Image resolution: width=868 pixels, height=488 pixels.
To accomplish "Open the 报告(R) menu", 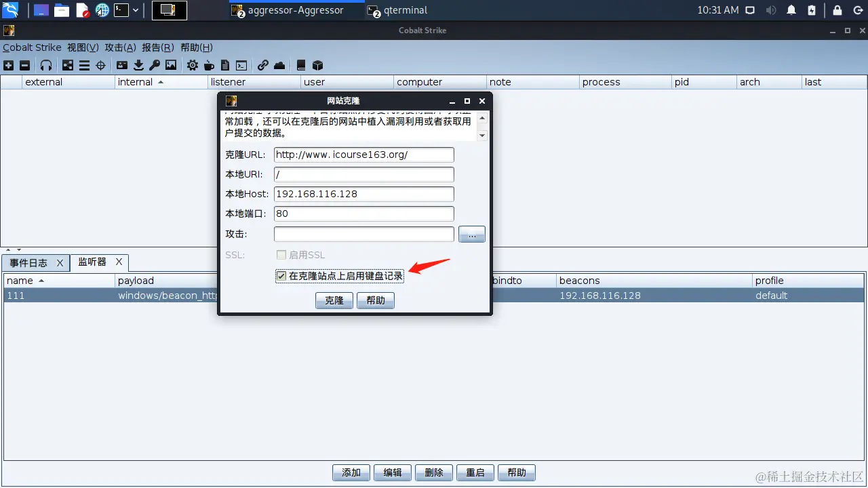I will (158, 47).
